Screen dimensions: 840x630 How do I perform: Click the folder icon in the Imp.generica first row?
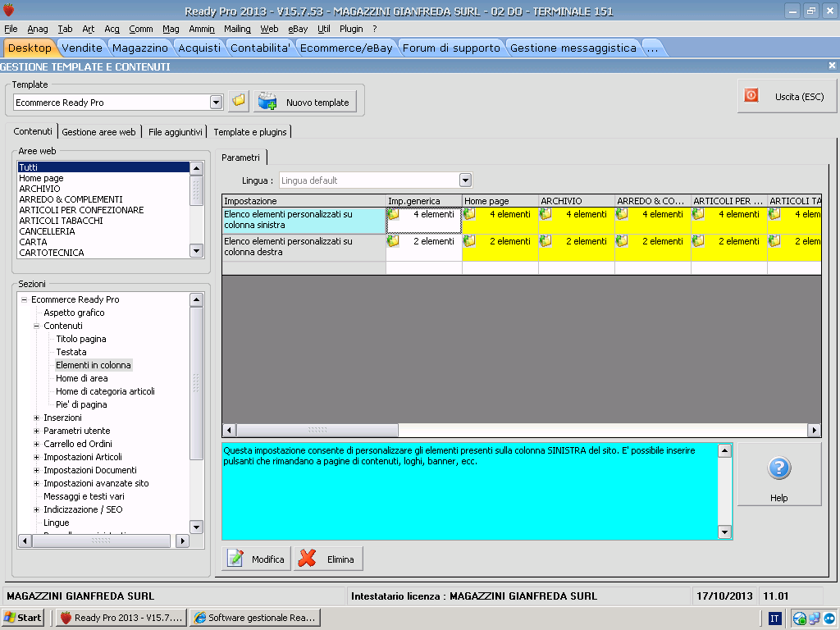point(394,214)
